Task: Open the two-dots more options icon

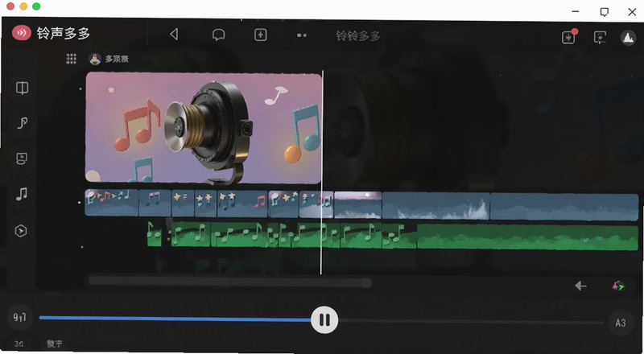Action: (302, 35)
